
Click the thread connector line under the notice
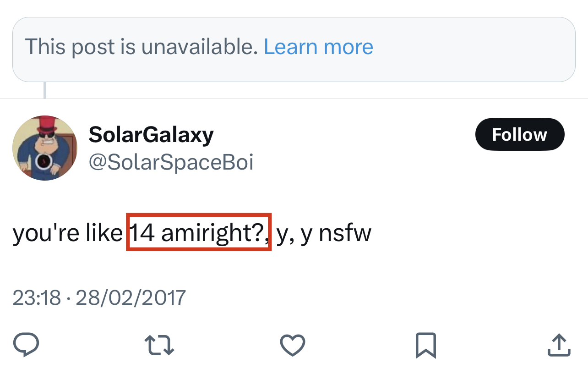pos(45,90)
